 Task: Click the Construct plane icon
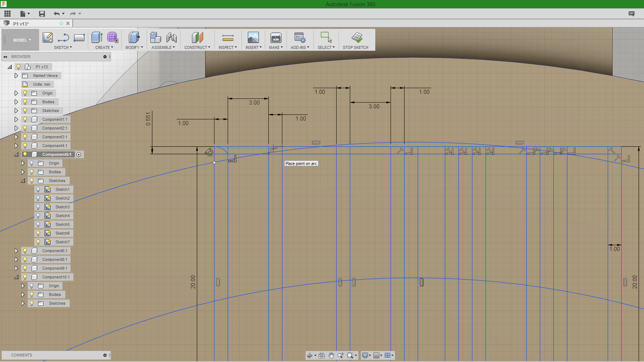click(197, 37)
